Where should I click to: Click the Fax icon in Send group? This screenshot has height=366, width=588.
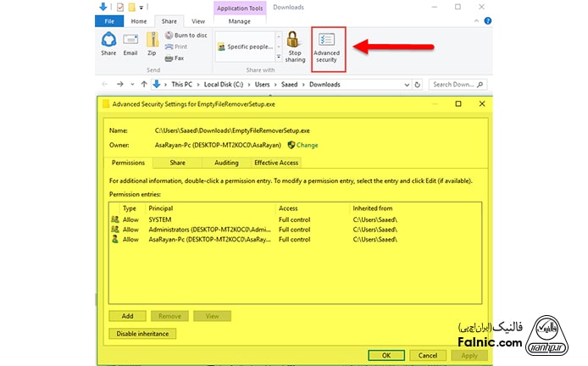pyautogui.click(x=175, y=58)
